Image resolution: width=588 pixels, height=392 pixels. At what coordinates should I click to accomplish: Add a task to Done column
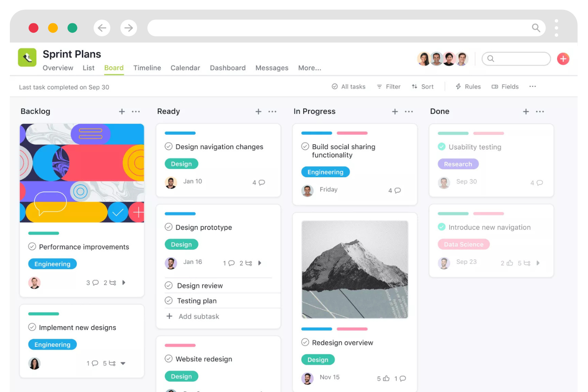click(x=526, y=112)
